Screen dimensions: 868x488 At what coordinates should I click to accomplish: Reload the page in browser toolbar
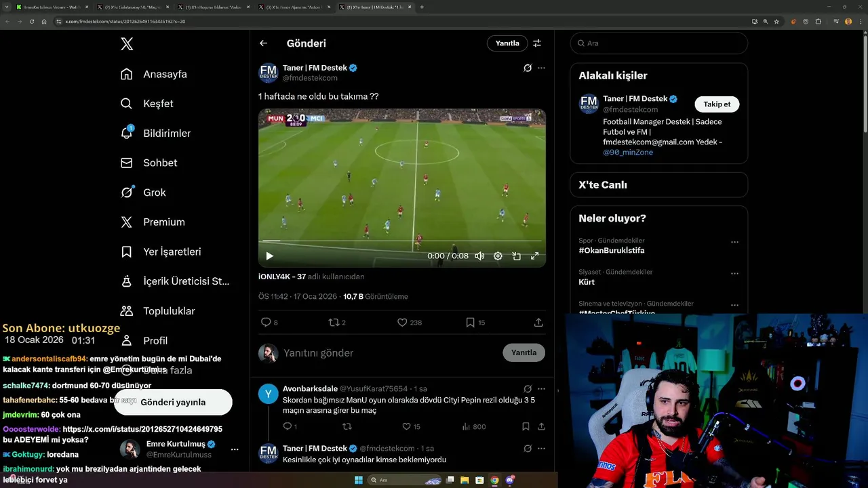31,22
